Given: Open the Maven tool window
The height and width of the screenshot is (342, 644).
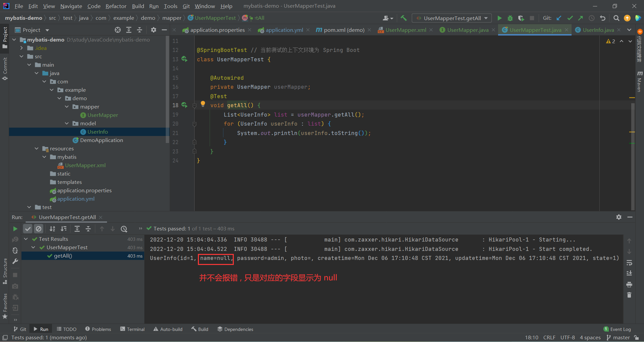Looking at the screenshot, I should (639, 81).
